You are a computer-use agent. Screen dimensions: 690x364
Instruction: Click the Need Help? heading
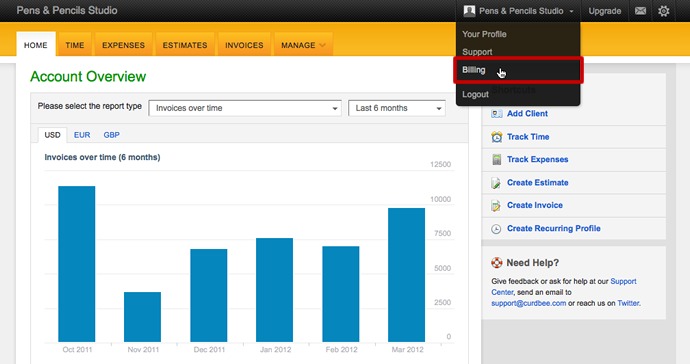532,263
